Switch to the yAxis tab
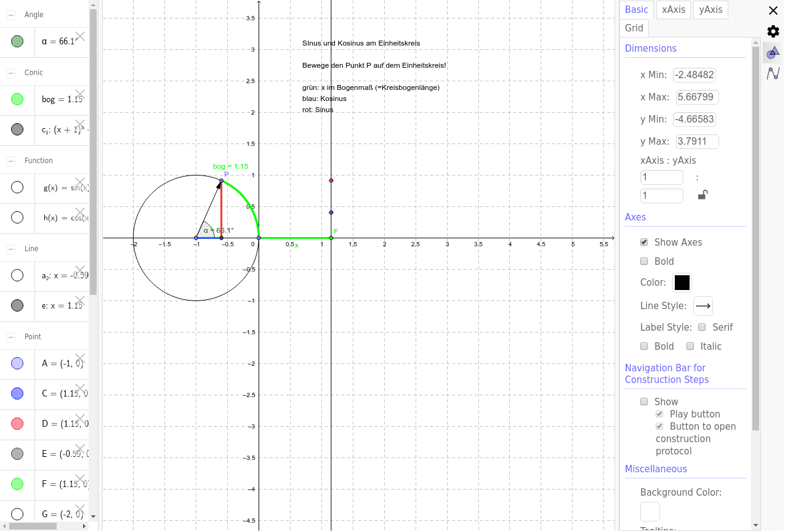 pyautogui.click(x=711, y=10)
